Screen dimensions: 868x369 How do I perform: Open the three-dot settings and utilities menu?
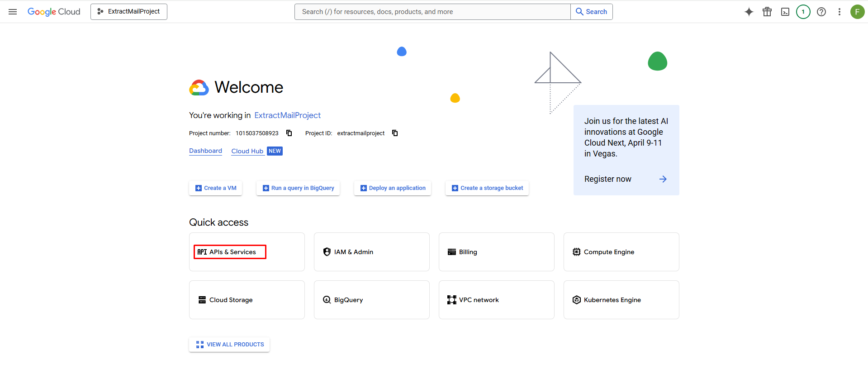click(x=840, y=12)
